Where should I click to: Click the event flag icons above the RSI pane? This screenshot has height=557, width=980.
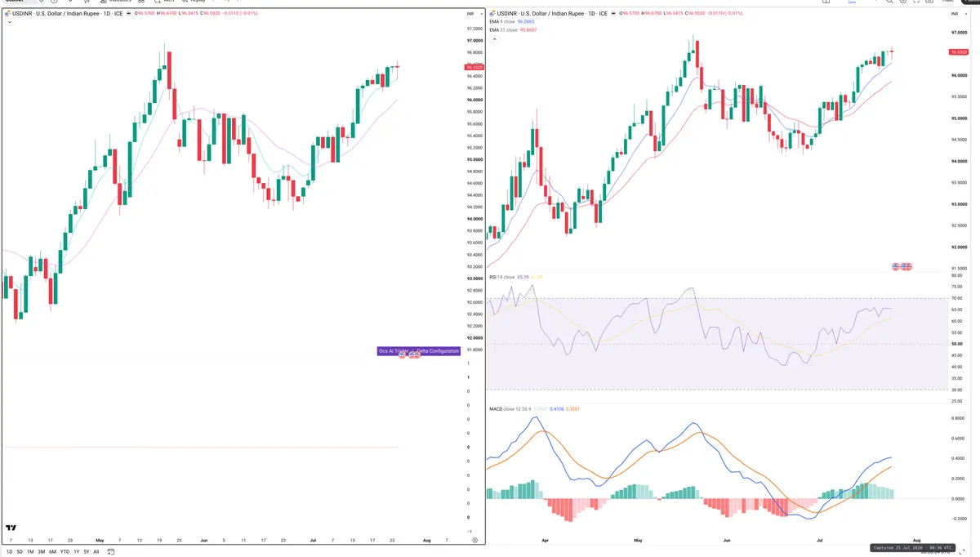click(902, 267)
